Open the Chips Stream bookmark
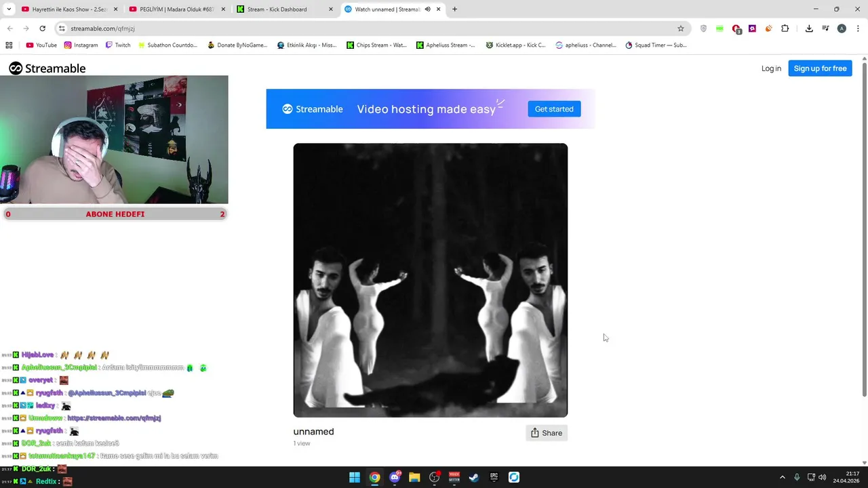The image size is (868, 488). pos(376,45)
